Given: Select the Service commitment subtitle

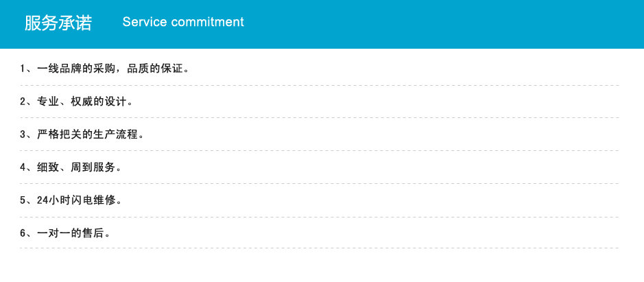Looking at the screenshot, I should [x=183, y=22].
